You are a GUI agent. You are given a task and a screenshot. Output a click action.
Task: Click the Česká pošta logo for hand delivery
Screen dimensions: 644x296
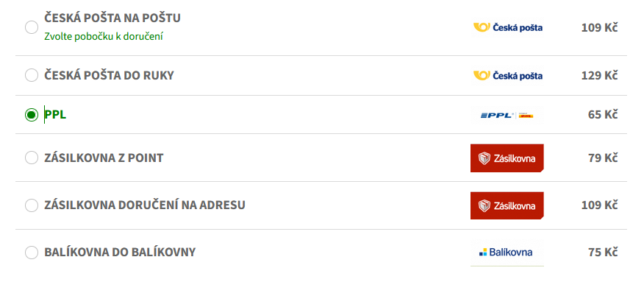[x=507, y=75]
